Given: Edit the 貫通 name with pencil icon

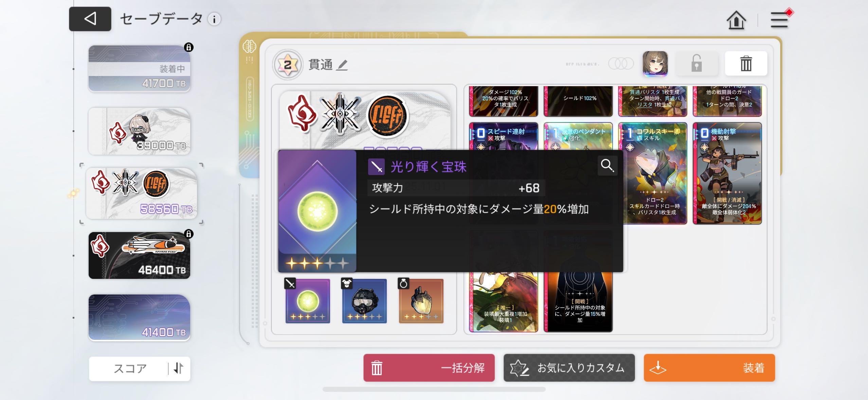Looking at the screenshot, I should (x=342, y=64).
